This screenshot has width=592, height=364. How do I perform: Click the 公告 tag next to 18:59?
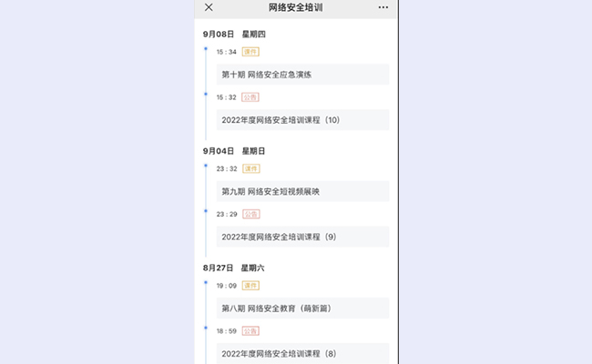250,331
